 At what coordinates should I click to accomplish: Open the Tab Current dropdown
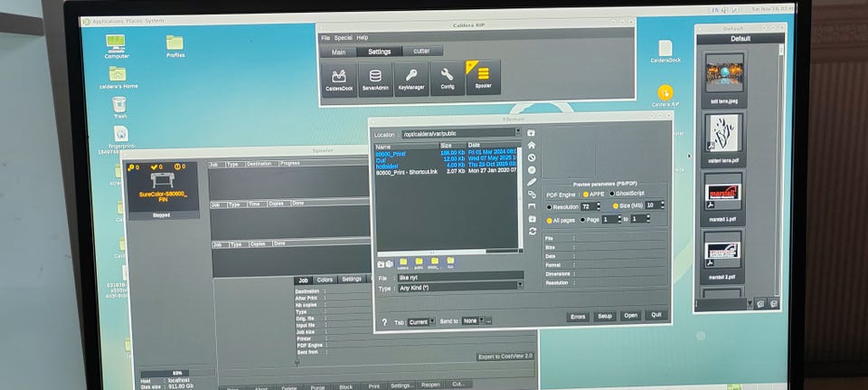click(431, 321)
